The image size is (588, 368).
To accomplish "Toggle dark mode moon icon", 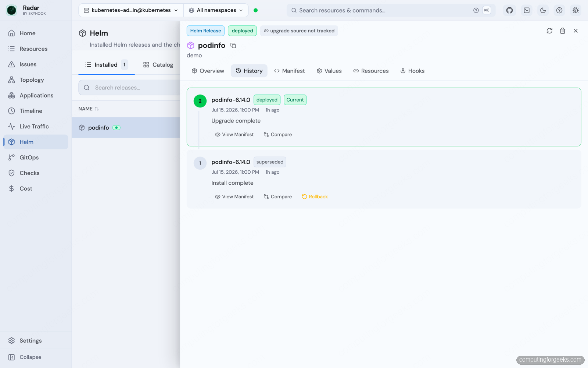I will pos(543,10).
